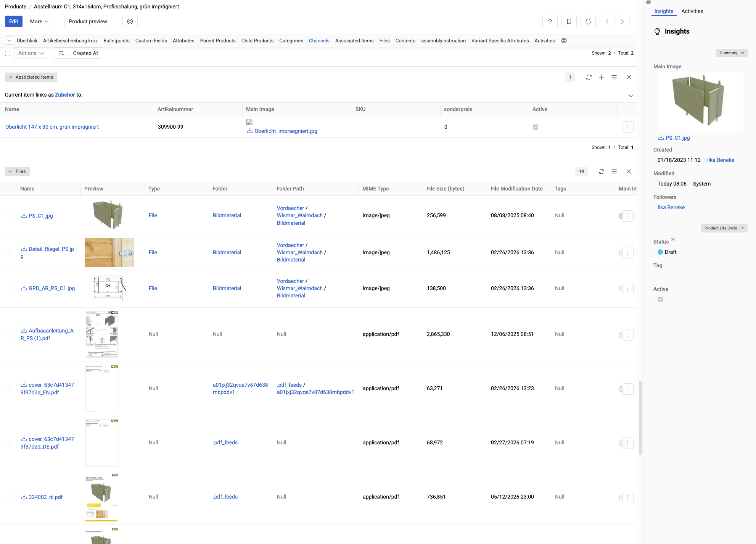Open the Product Life Cycle dropdown
The width and height of the screenshot is (756, 544).
click(724, 228)
